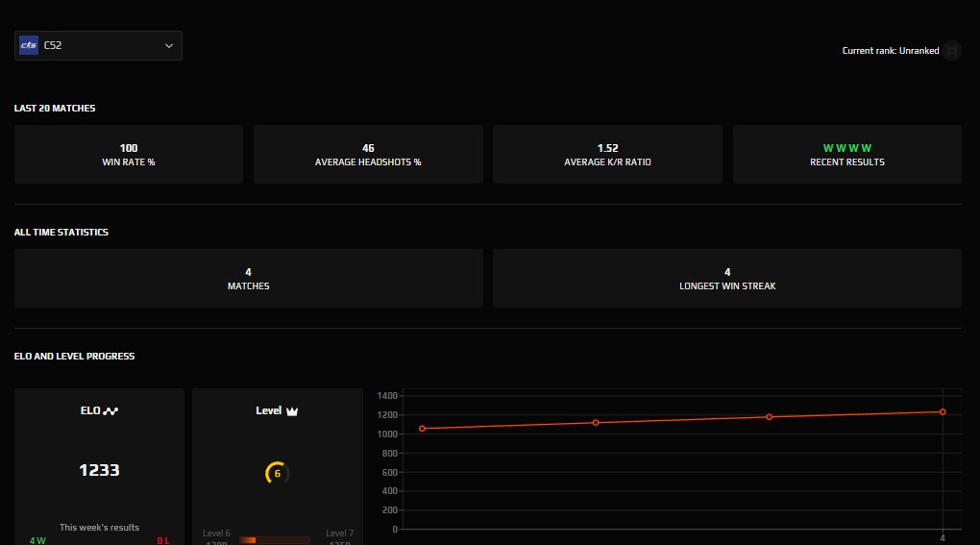Click "This week's results" label
The image size is (980, 545).
point(99,528)
